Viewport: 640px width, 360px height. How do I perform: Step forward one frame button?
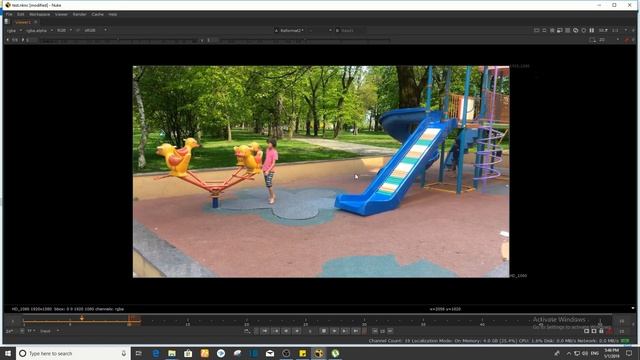coord(345,331)
